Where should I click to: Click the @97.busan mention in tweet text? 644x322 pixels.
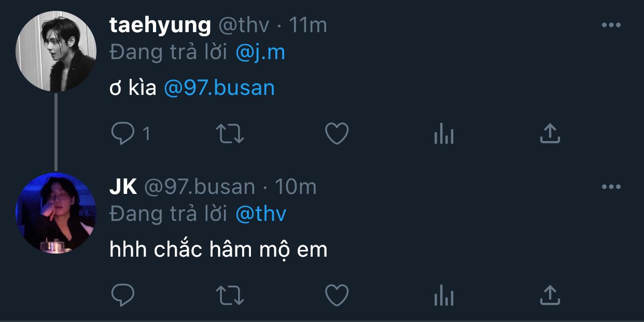click(219, 88)
